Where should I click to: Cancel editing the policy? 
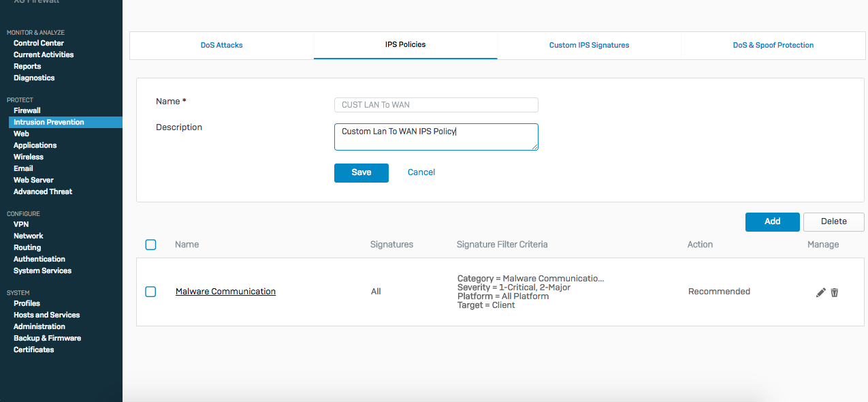point(421,172)
